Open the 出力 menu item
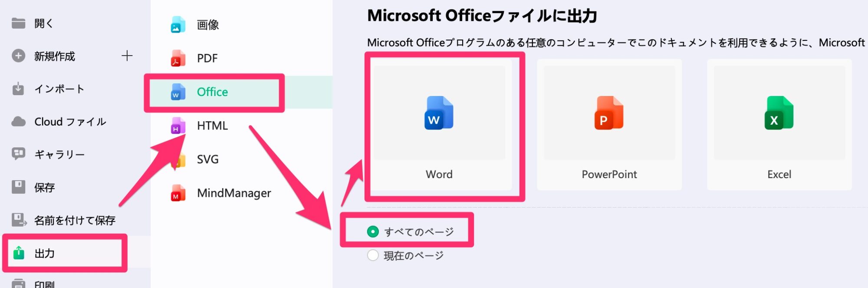Viewport: 868px width, 288px height. coord(44,253)
